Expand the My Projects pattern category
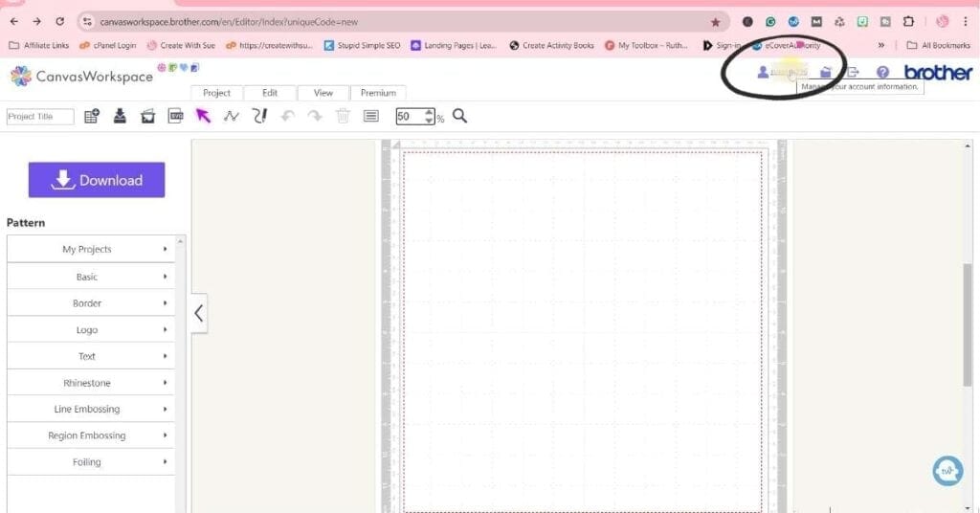Viewport: 980px width, 513px height. coord(91,249)
